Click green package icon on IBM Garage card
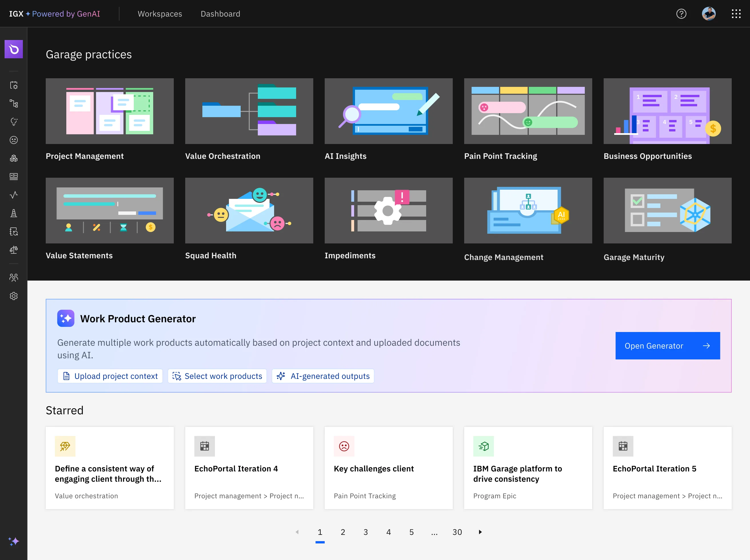Screen dimensions: 750x560 tap(484, 446)
